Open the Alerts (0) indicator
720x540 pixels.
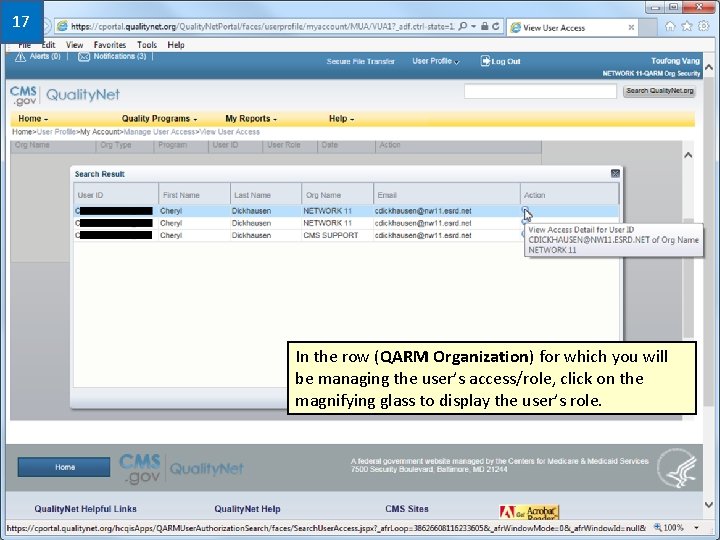click(38, 57)
